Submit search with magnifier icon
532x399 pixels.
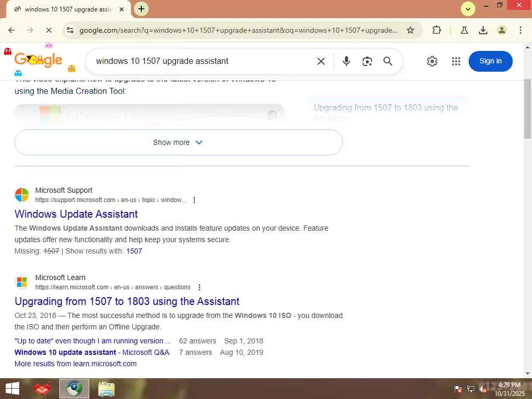pos(388,61)
